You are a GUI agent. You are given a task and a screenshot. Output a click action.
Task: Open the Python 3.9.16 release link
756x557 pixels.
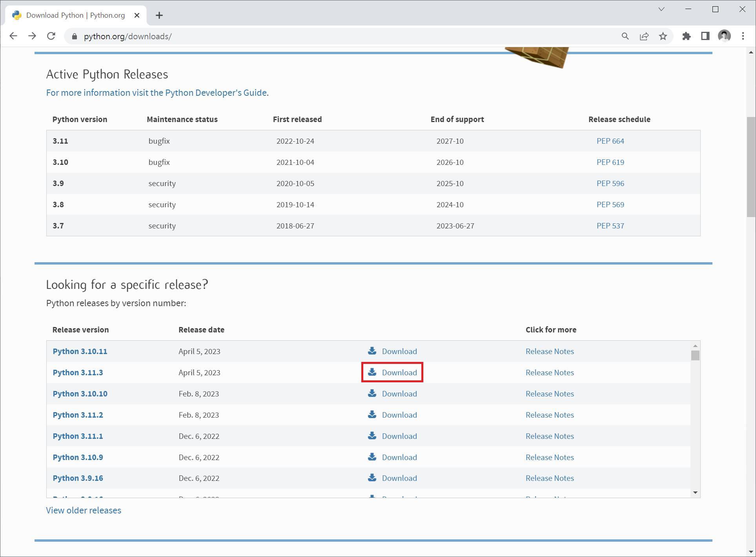pos(78,478)
